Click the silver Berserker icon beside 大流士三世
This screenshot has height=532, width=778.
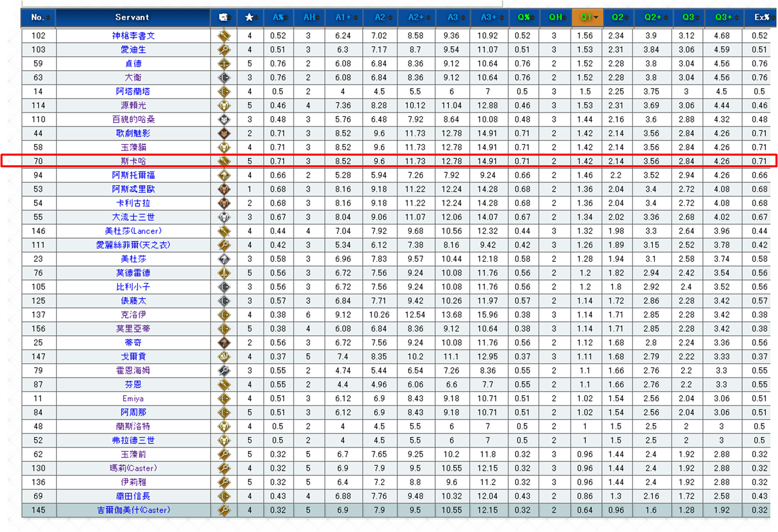[224, 217]
